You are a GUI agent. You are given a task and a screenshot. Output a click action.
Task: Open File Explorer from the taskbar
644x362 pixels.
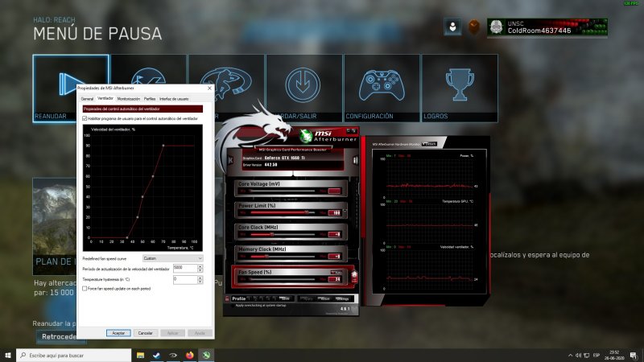140,355
